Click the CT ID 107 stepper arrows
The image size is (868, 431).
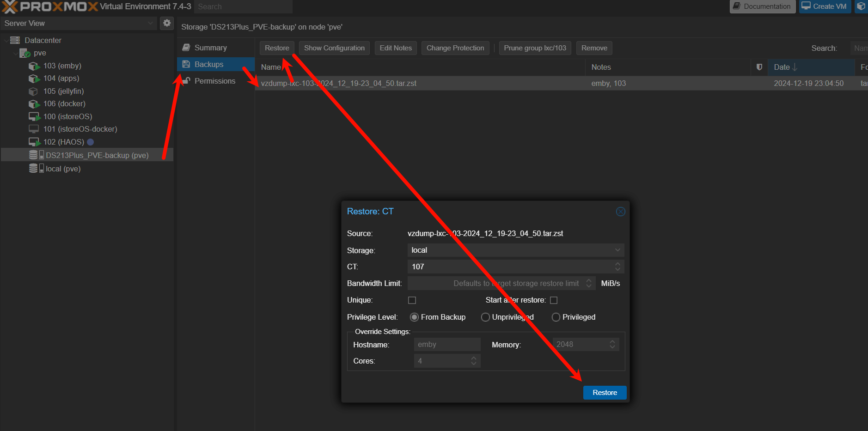617,267
